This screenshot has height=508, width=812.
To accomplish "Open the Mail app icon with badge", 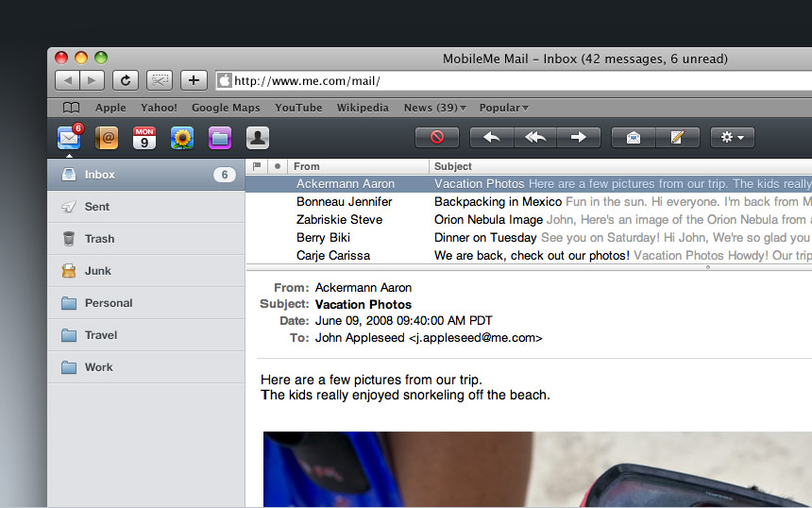I will tap(69, 138).
